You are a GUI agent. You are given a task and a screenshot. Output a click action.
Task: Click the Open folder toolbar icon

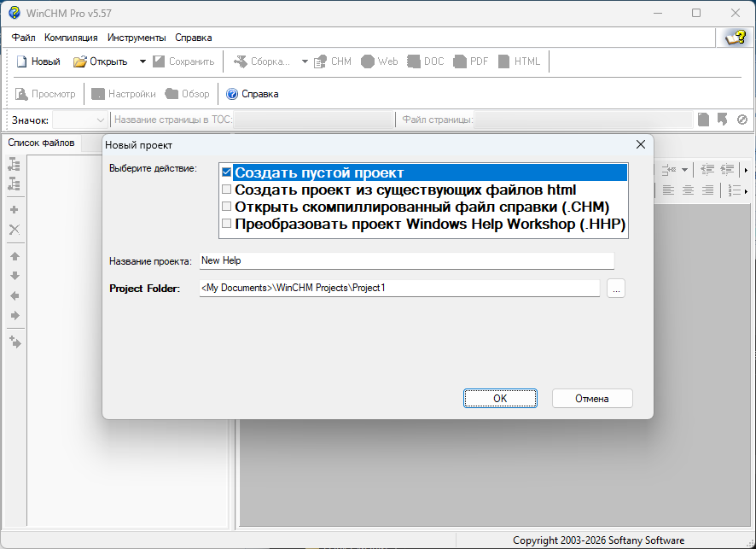(79, 61)
